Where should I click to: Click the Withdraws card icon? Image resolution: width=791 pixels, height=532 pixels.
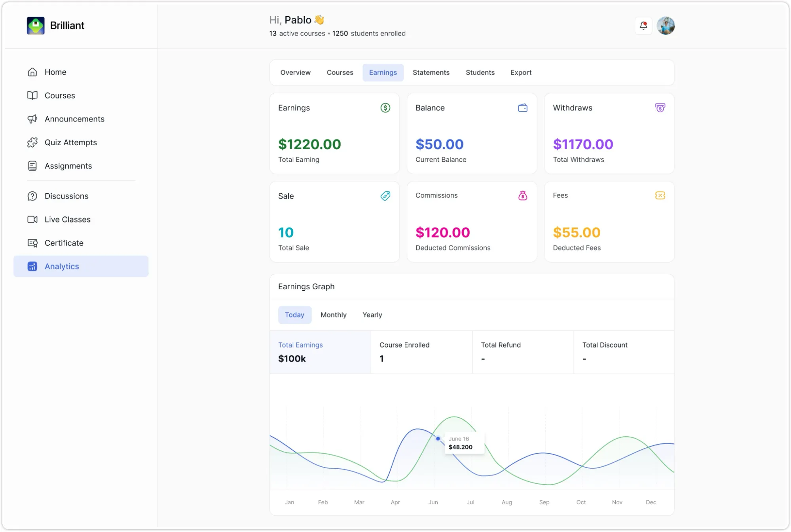(660, 108)
